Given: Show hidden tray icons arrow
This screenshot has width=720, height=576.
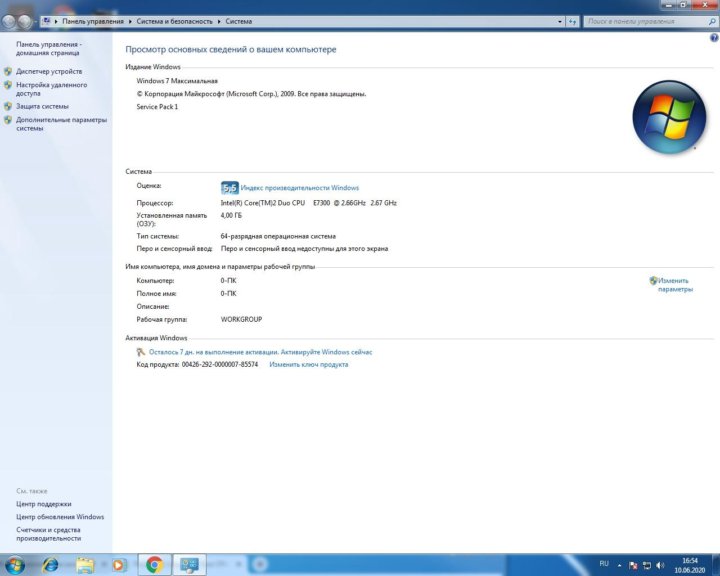Looking at the screenshot, I should [619, 565].
